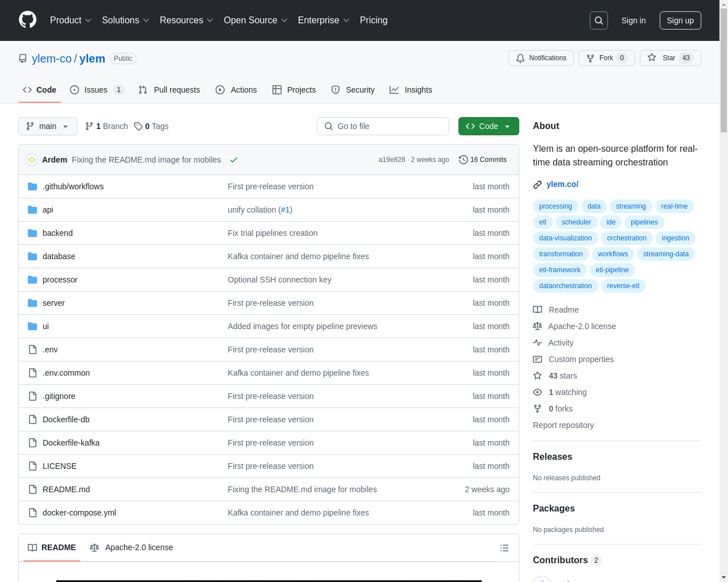This screenshot has height=582, width=728.
Task: Click Sign in
Action: (634, 20)
